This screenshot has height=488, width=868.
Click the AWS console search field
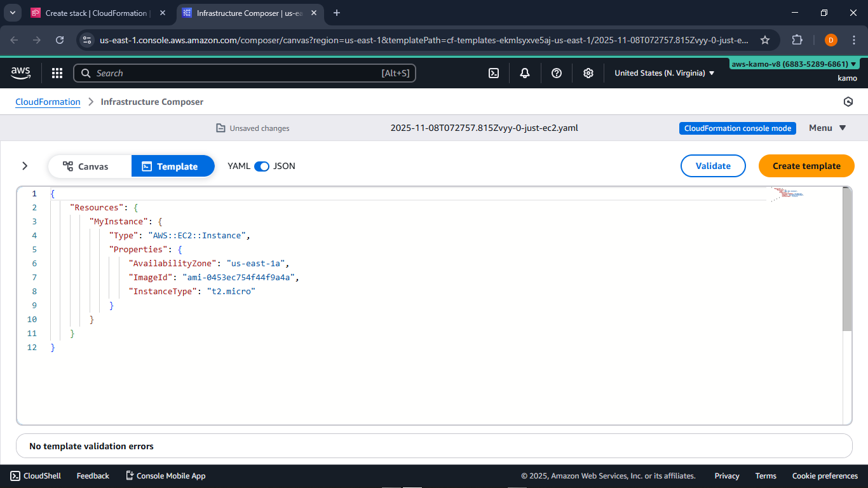pyautogui.click(x=245, y=73)
